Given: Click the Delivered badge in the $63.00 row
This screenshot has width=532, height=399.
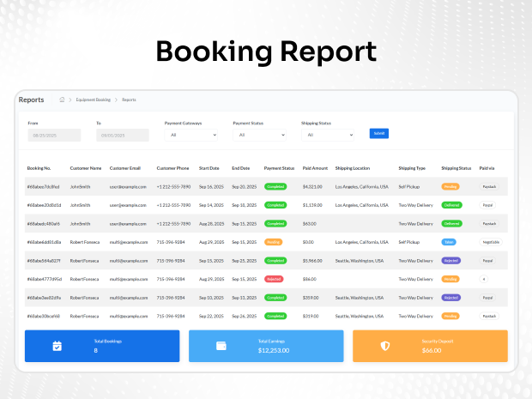Looking at the screenshot, I should (x=451, y=224).
